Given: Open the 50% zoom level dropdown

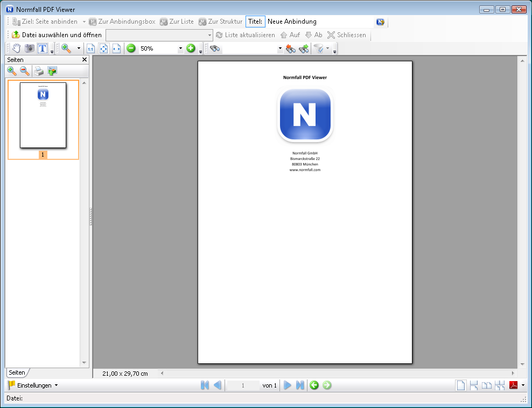Looking at the screenshot, I should pyautogui.click(x=180, y=48).
